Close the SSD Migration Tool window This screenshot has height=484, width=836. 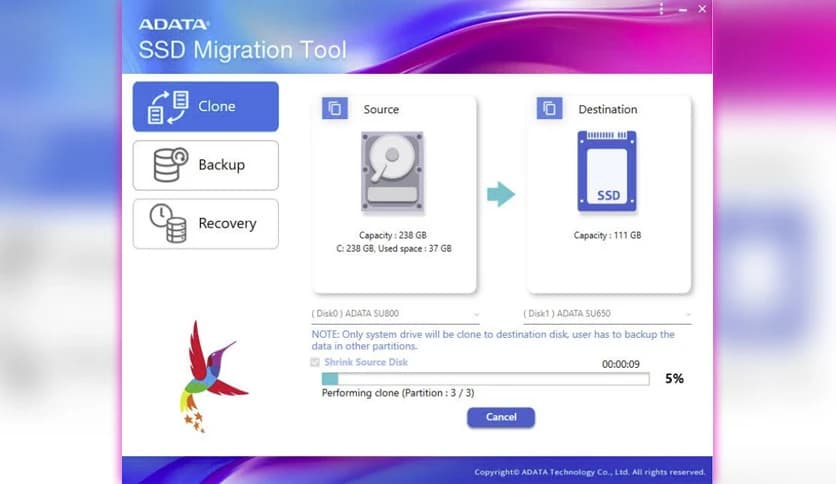point(702,9)
